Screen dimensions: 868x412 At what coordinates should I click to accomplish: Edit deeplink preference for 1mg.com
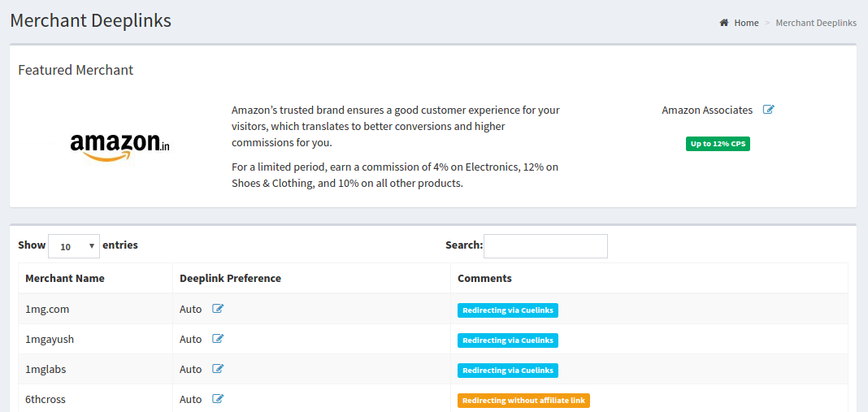(x=218, y=309)
